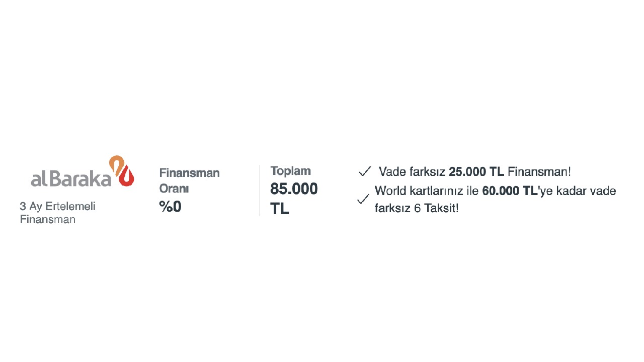Click "Finansman!" at the end of first benefit
Image resolution: width=644 pixels, height=362 pixels.
[539, 172]
